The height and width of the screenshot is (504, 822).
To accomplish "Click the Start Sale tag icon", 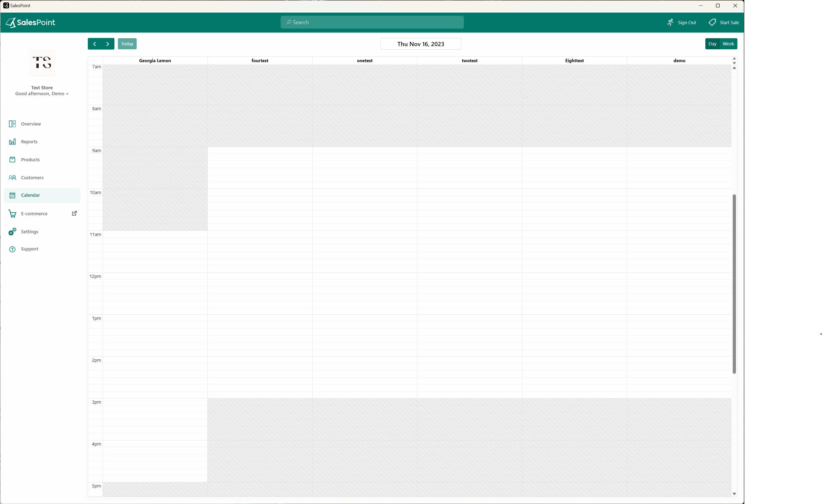I will coord(712,22).
